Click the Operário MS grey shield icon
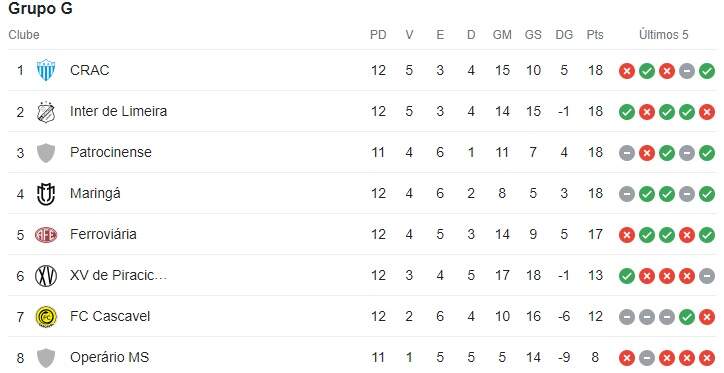 (46, 358)
